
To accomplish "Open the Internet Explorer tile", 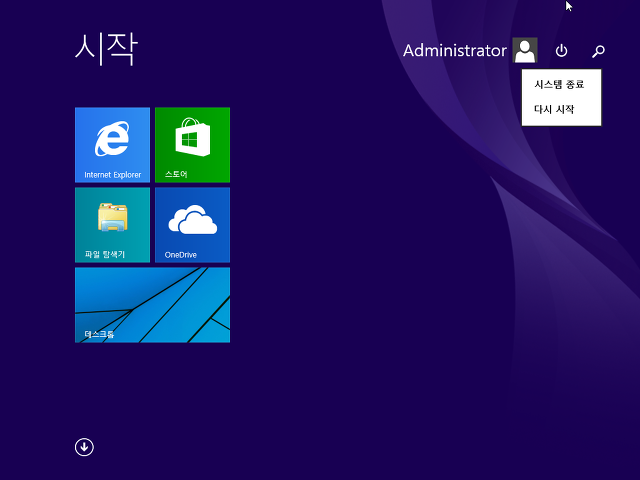I will (112, 144).
